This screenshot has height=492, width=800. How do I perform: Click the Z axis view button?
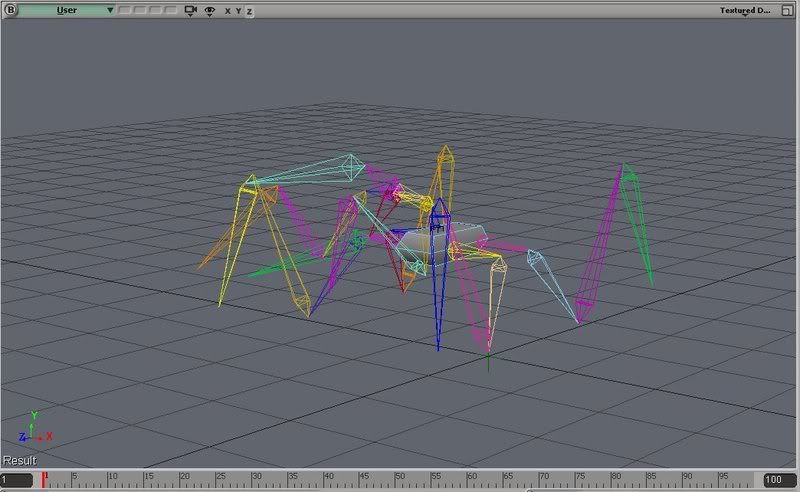(x=249, y=11)
